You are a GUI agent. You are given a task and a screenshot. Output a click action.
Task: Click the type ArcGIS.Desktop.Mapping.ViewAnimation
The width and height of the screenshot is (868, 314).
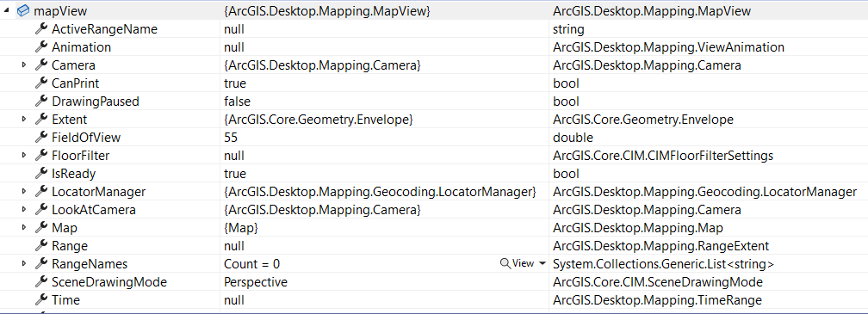click(669, 47)
